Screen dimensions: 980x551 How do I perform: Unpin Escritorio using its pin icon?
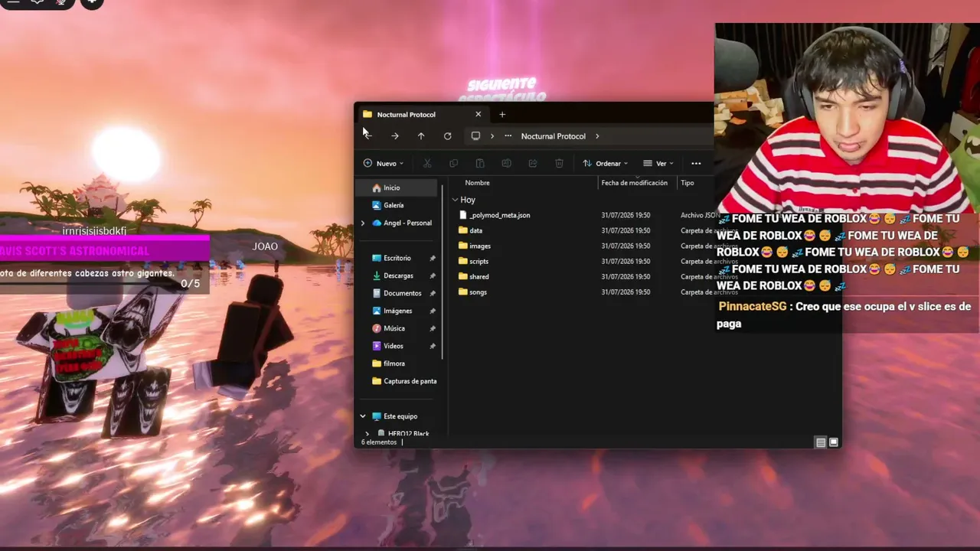[433, 258]
